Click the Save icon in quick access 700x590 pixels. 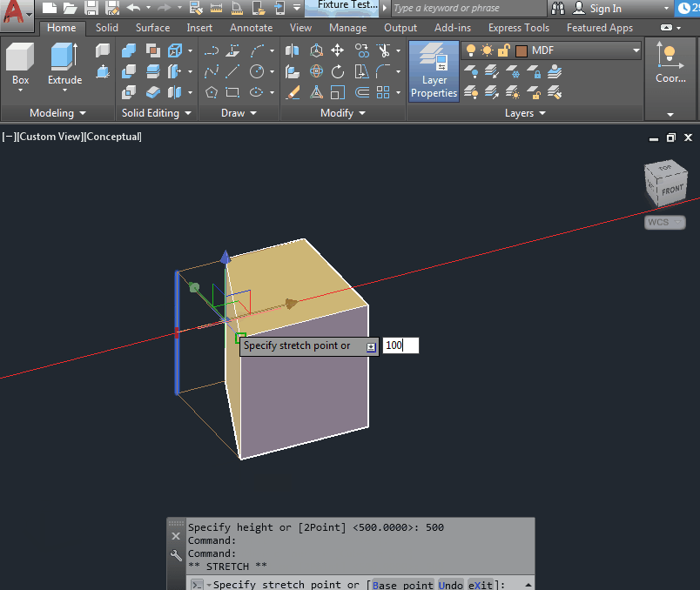click(x=91, y=8)
